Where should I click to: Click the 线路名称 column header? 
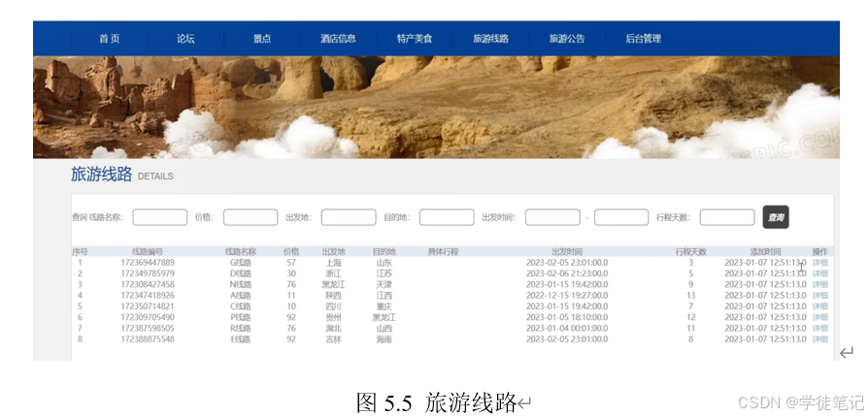pos(241,251)
